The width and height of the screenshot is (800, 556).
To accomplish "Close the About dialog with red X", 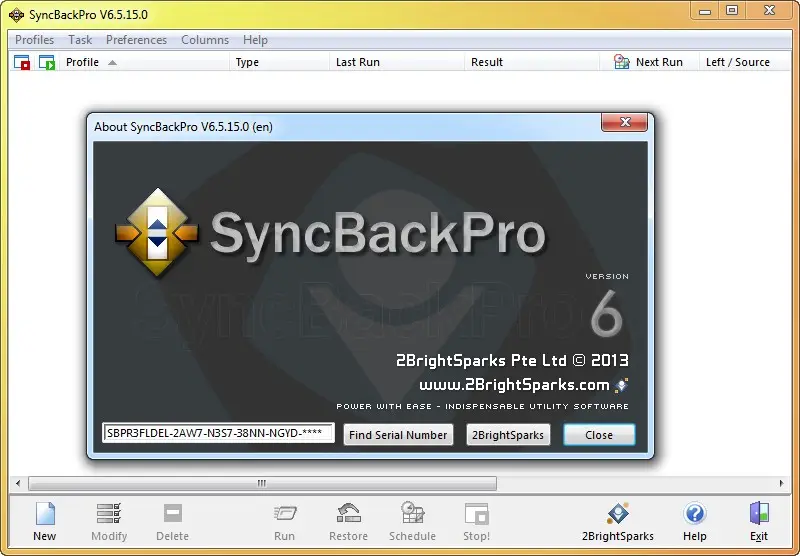I will click(624, 122).
